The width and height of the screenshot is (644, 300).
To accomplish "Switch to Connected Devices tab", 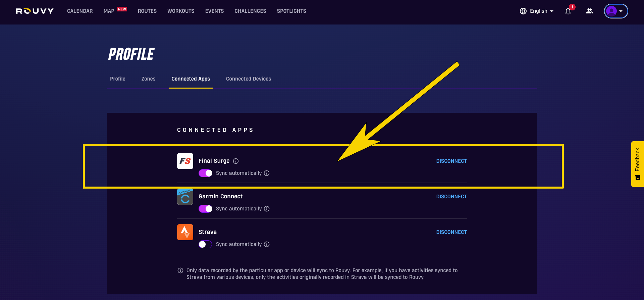I will (249, 79).
